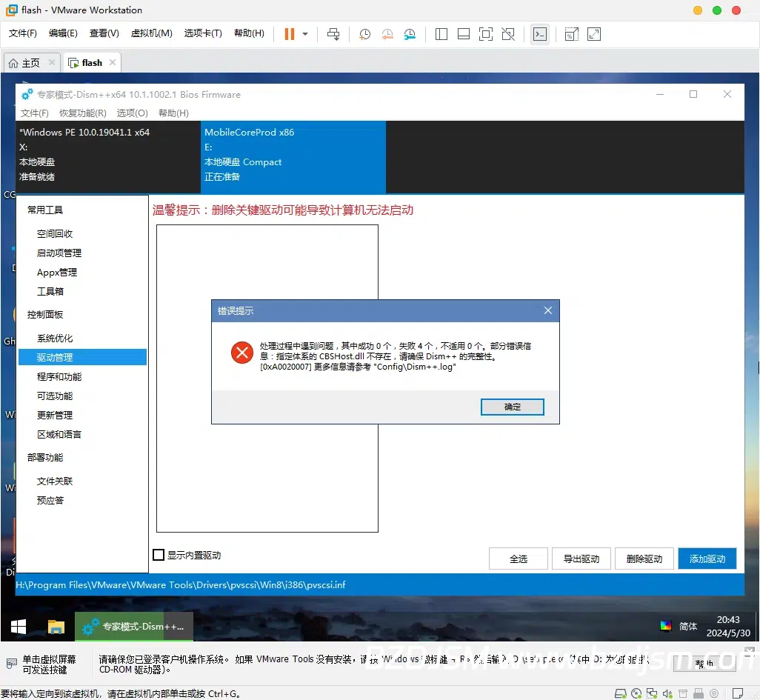Toggle Unity mode icon in toolbar
This screenshot has width=760, height=700.
[x=508, y=34]
